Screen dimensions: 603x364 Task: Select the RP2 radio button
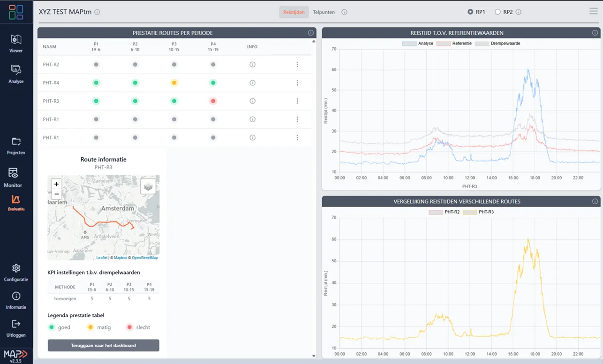(x=497, y=12)
